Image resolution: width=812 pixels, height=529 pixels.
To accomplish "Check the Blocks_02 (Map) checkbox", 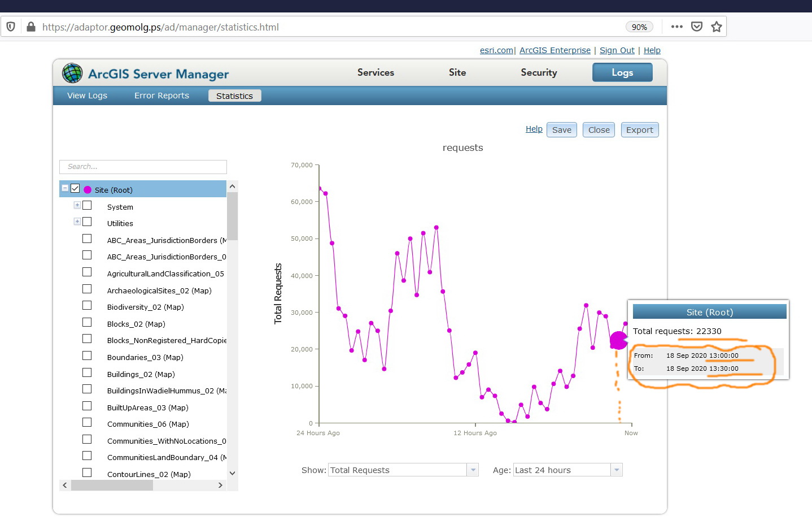I will [87, 322].
